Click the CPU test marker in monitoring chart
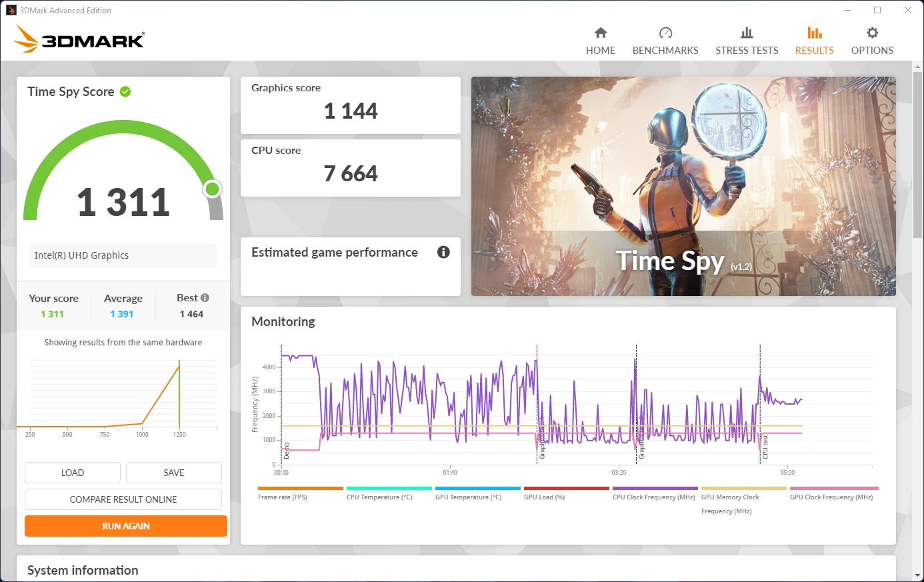The height and width of the screenshot is (582, 924). point(765,447)
